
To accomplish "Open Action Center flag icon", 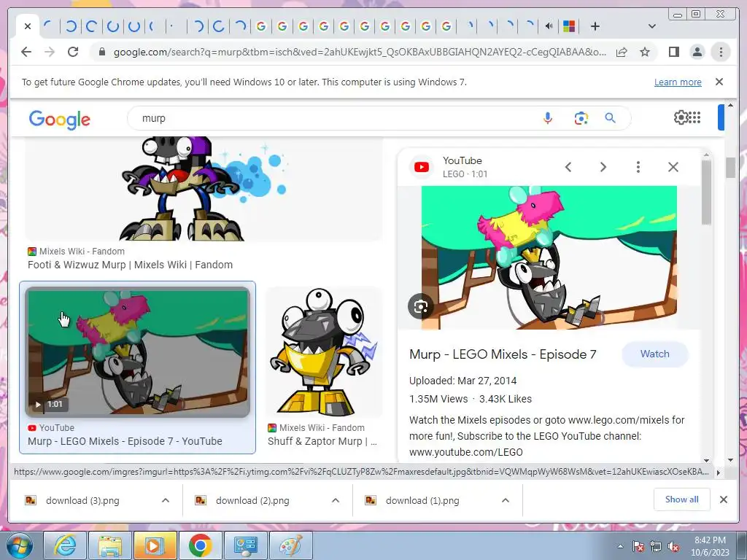I will pos(638,547).
